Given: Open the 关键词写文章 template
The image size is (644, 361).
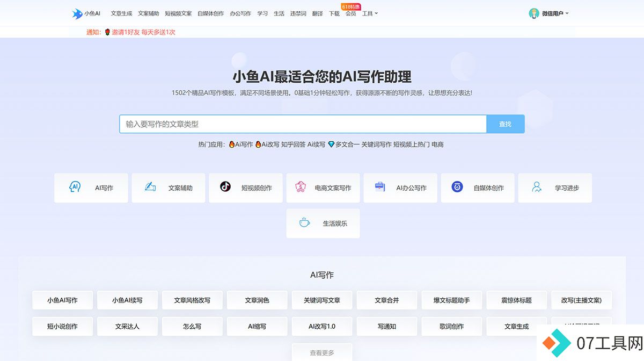Looking at the screenshot, I should click(322, 300).
